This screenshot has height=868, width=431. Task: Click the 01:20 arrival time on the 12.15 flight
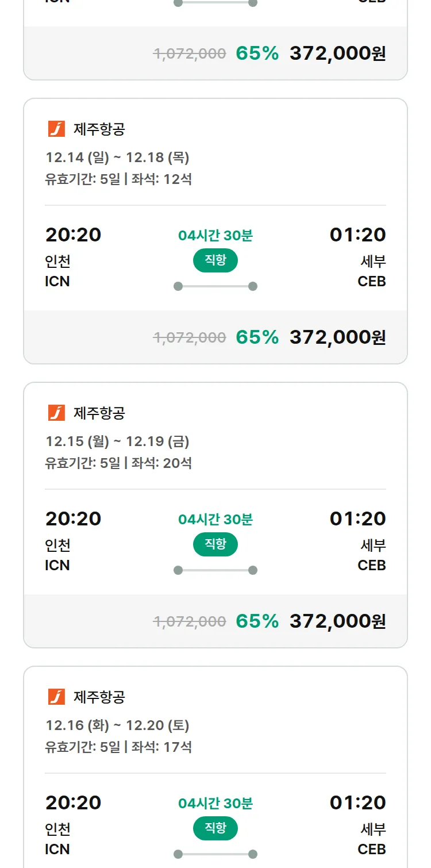(x=357, y=519)
